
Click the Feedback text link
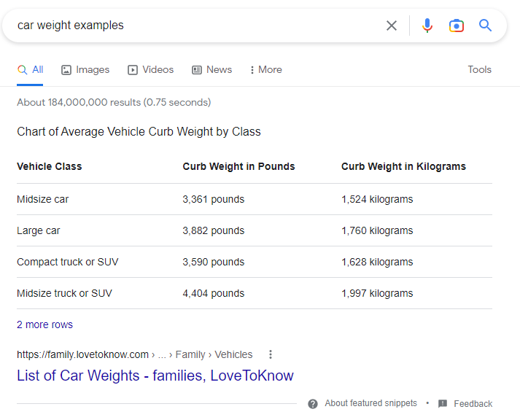(473, 404)
